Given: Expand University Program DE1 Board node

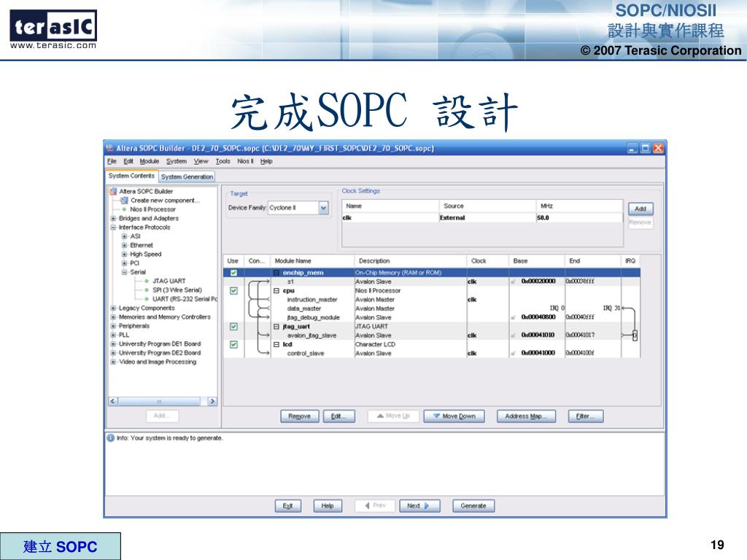Looking at the screenshot, I should coord(113,344).
